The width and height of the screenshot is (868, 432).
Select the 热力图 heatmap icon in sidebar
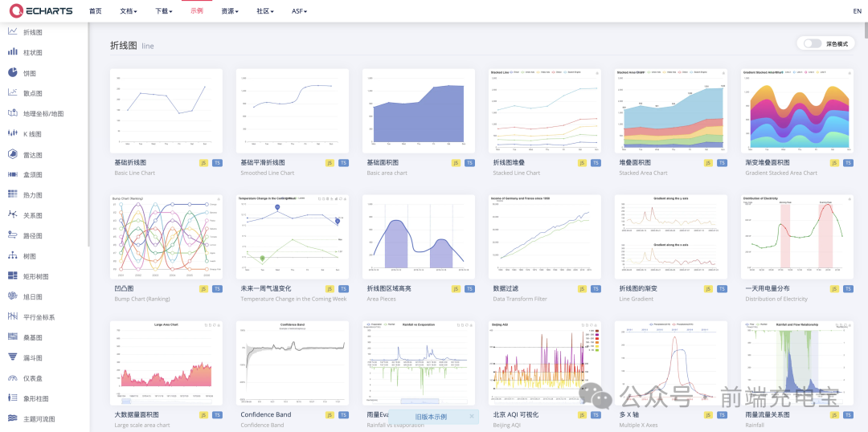pyautogui.click(x=13, y=194)
